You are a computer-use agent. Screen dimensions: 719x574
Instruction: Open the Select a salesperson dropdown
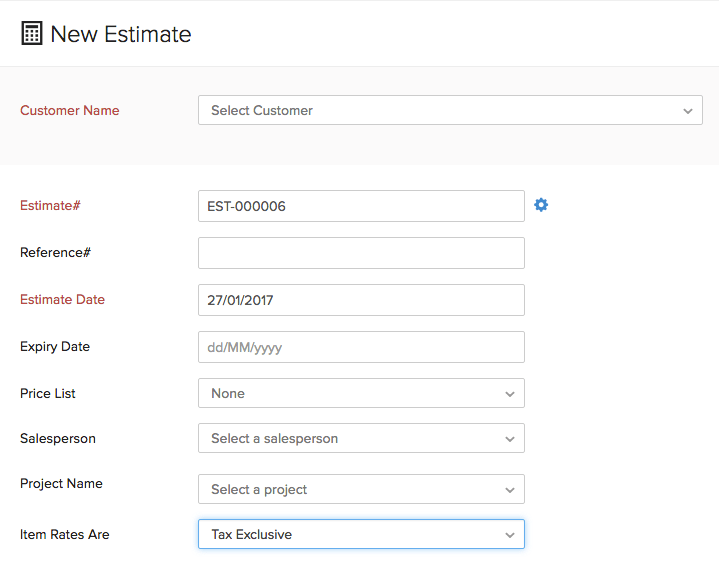360,438
